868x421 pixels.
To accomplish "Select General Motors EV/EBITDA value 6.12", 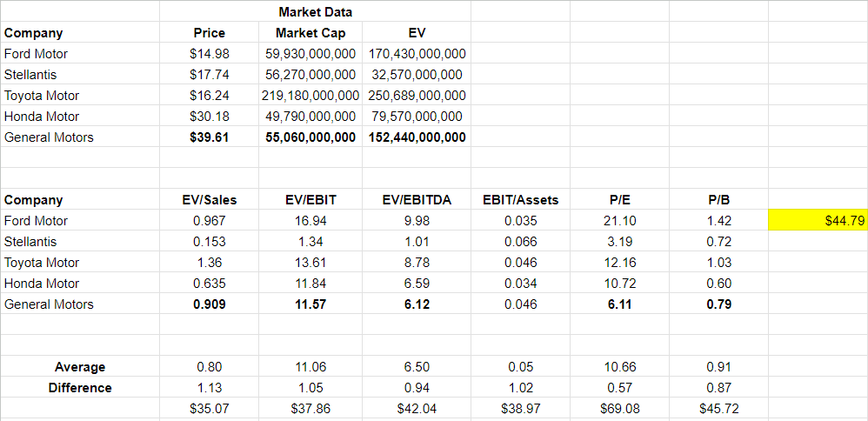I will tap(417, 304).
